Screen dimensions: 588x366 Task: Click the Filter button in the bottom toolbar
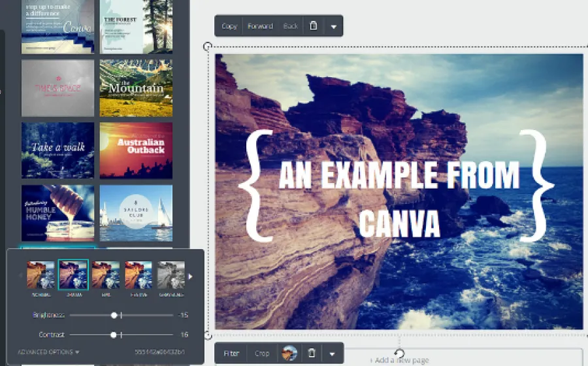(231, 353)
